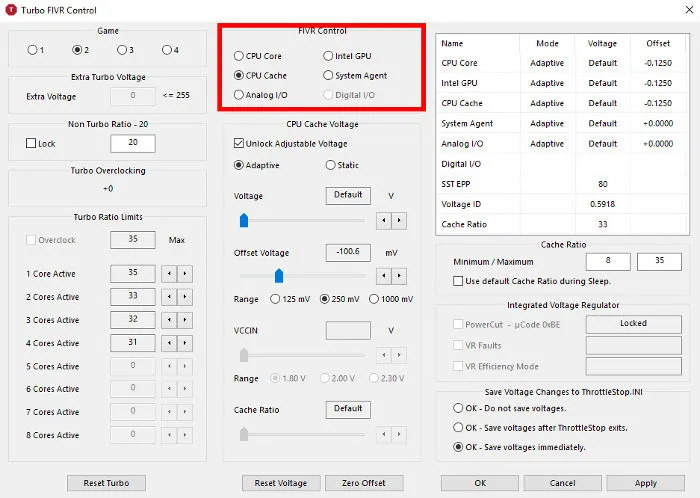700x498 pixels.
Task: Select Game profile 4 radio button
Action: (167, 50)
